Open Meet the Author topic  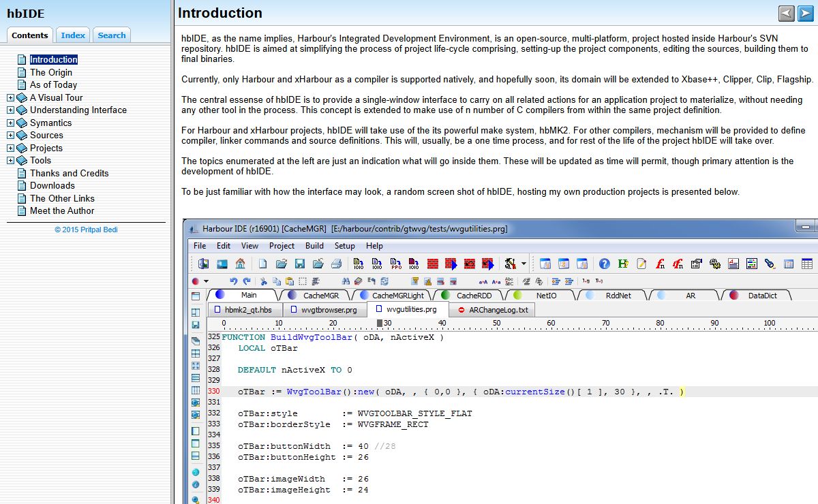click(x=62, y=211)
